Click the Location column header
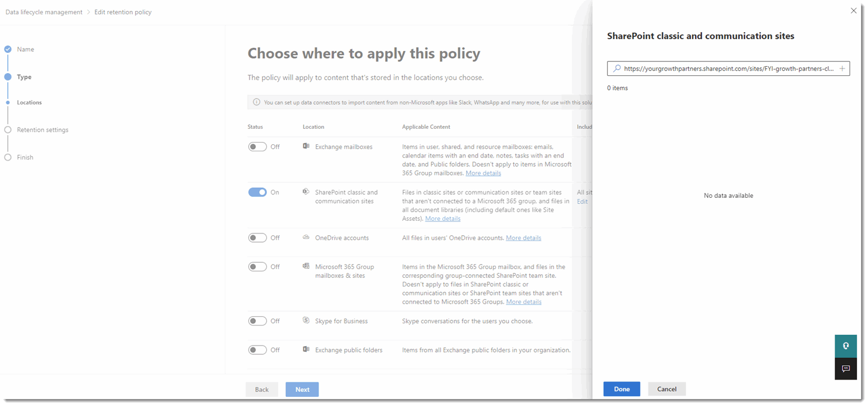This screenshot has height=406, width=868. click(314, 127)
